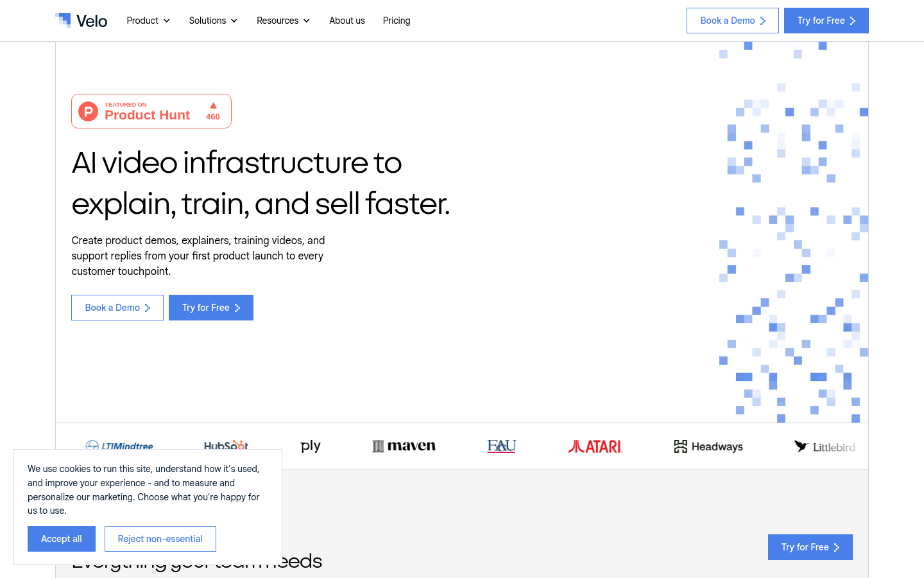The width and height of the screenshot is (924, 578).
Task: Click the Product Hunt 'P' logo circle
Action: (89, 111)
